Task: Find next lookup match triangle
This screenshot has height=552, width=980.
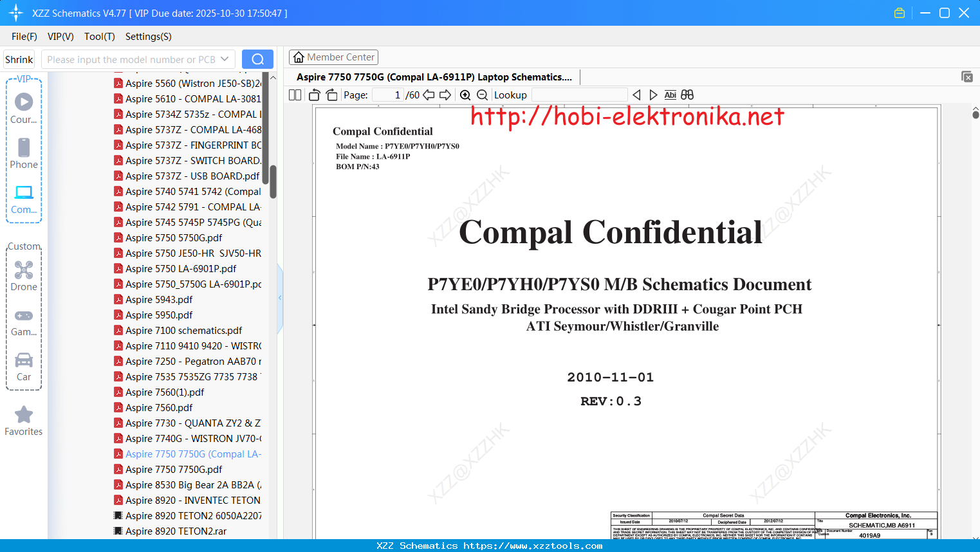Action: click(x=653, y=95)
